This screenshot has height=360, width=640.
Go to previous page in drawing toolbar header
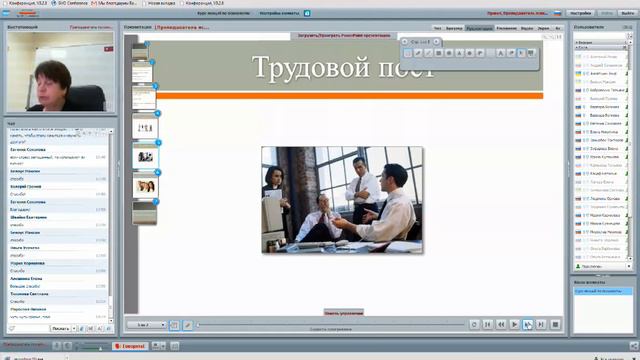[x=404, y=42]
